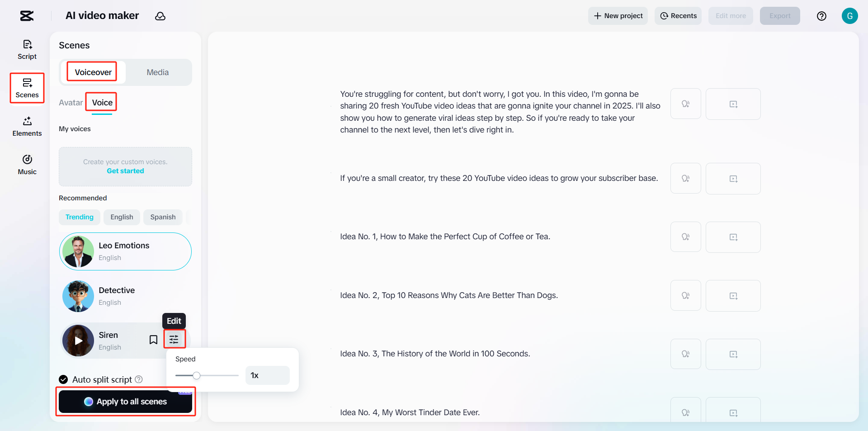
Task: Bookmark the Siren voice
Action: (153, 339)
